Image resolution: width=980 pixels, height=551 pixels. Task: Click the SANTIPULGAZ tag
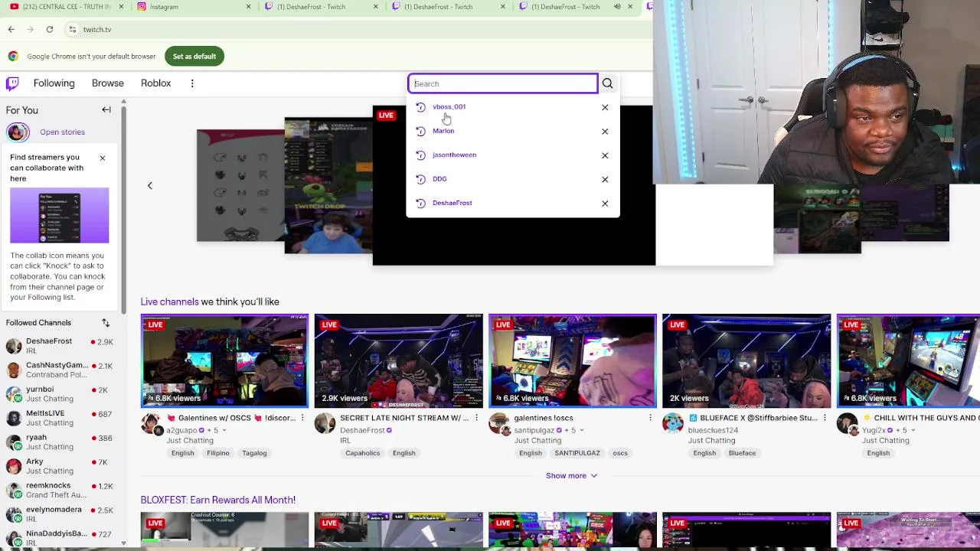577,453
